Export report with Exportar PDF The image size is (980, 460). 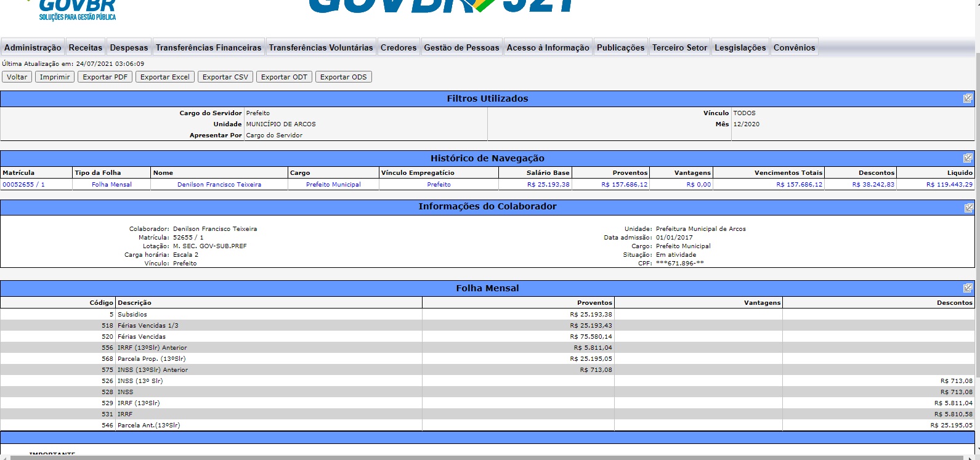pos(105,77)
